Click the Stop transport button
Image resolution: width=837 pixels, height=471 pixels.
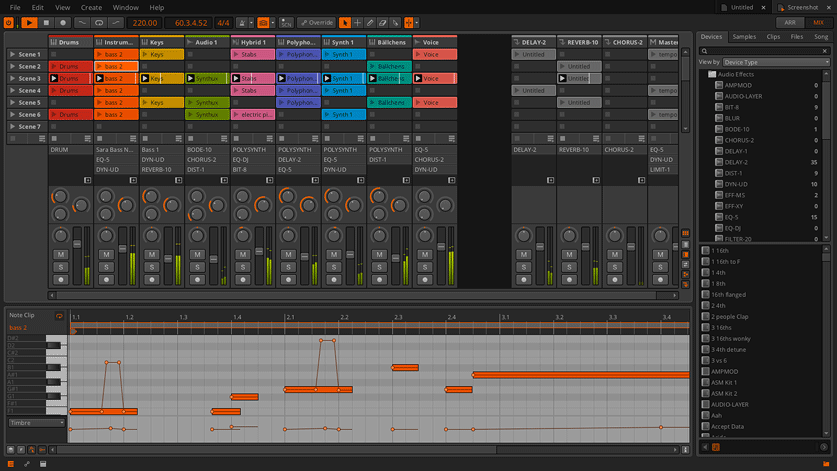pos(46,23)
